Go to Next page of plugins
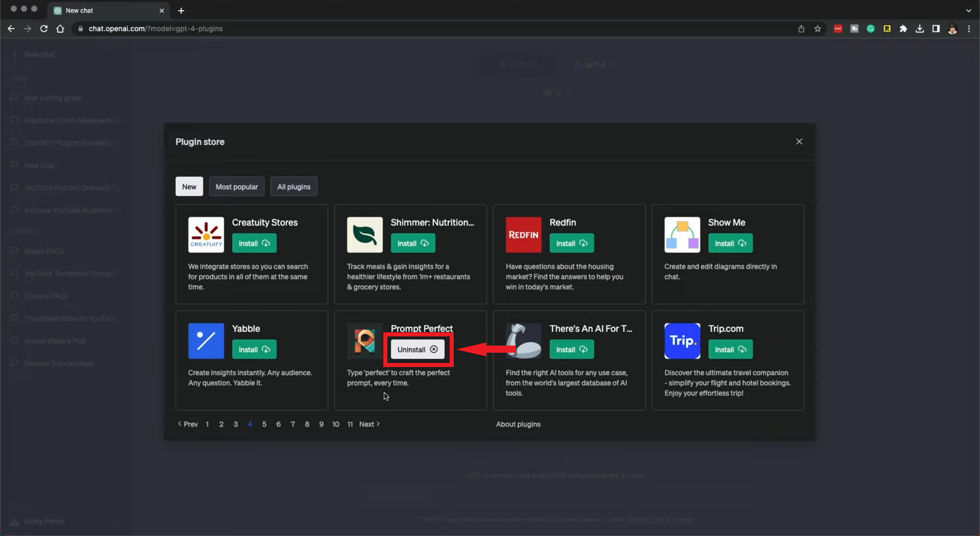Viewport: 980px width, 536px height. (x=369, y=424)
